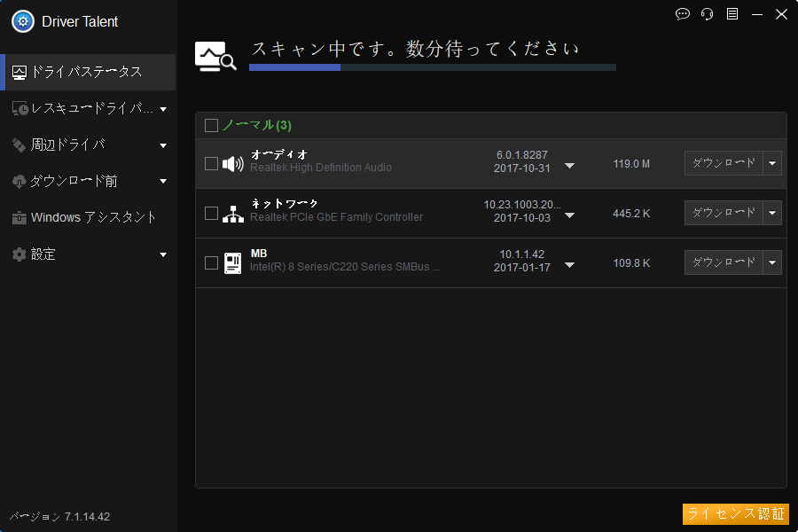Viewport: 798px width, 532px height.
Task: Open Windows アシスタント sidebar item
Action: [89, 218]
